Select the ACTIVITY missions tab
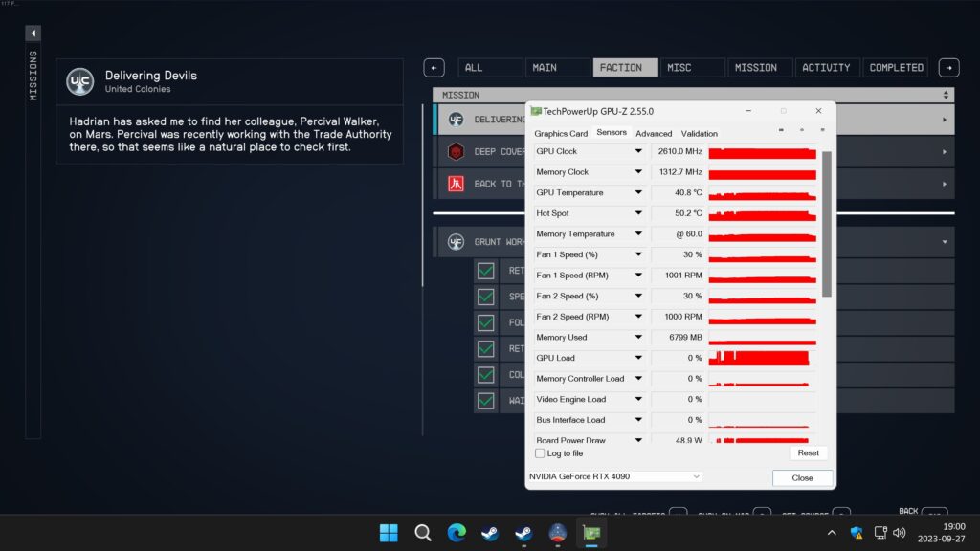This screenshot has width=980, height=551. [x=826, y=68]
